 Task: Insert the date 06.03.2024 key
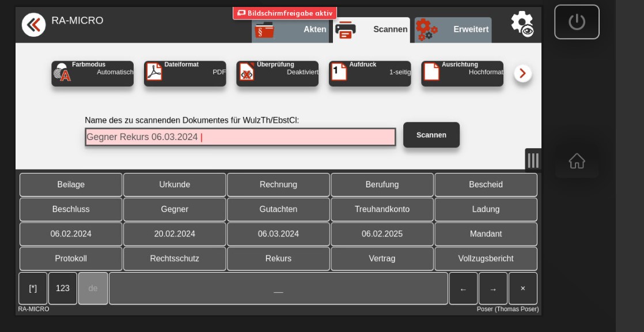point(278,234)
